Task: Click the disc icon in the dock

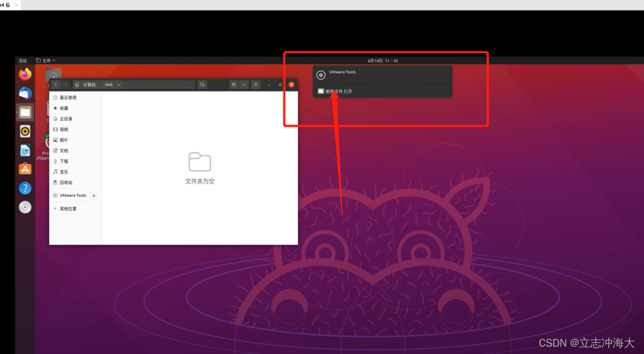Action: (x=25, y=207)
